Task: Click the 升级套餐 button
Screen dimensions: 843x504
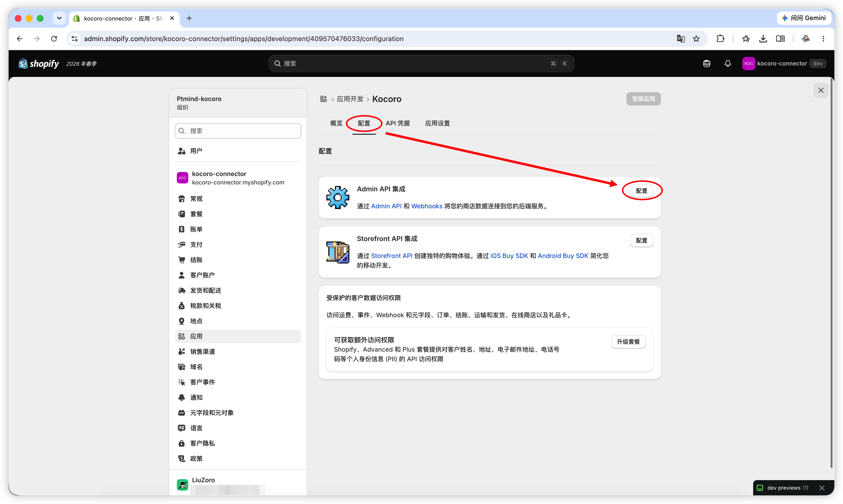Action: (628, 342)
